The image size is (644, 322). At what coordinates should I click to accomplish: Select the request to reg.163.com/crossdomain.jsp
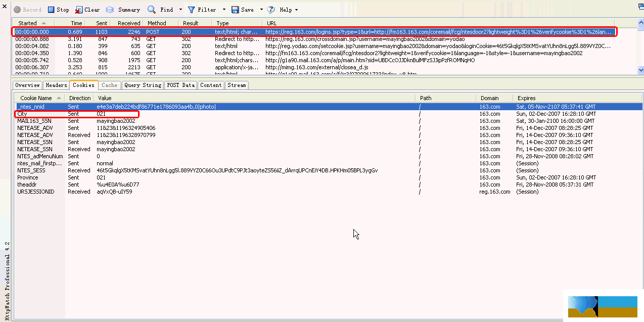[x=313, y=39]
